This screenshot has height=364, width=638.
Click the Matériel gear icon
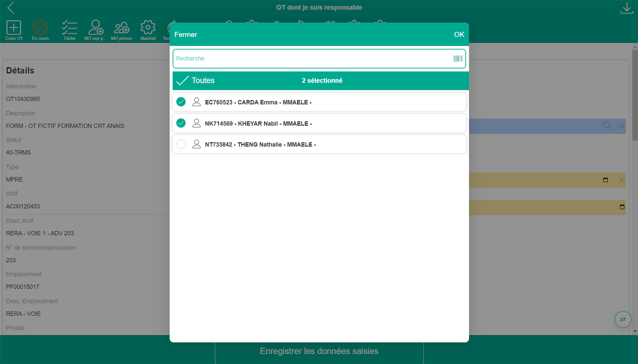(x=148, y=28)
